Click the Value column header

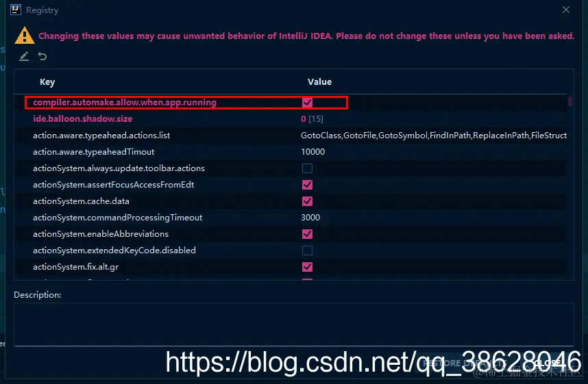[x=319, y=81]
